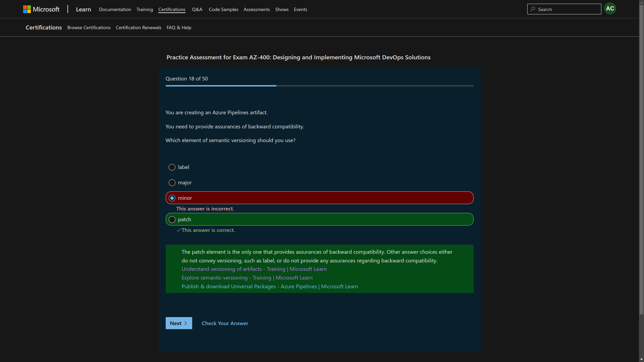Screen dimensions: 644x362
Task: Open Assessments page
Action: click(257, 9)
